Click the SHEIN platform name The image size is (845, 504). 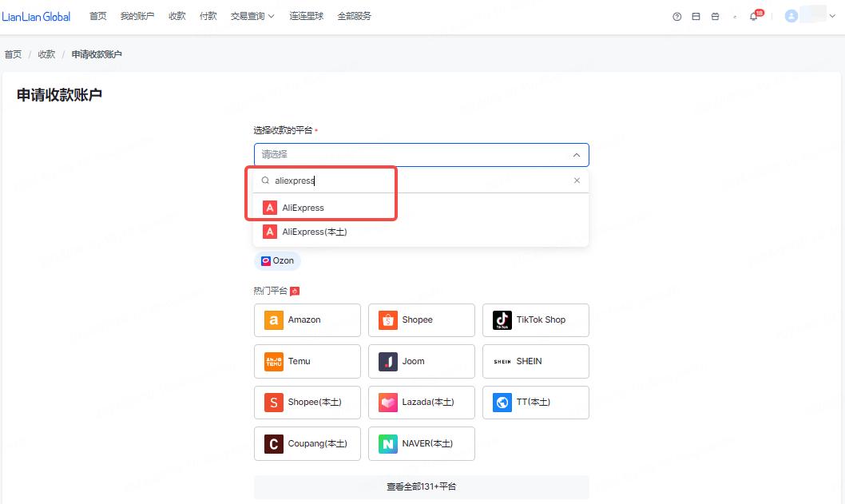click(530, 361)
